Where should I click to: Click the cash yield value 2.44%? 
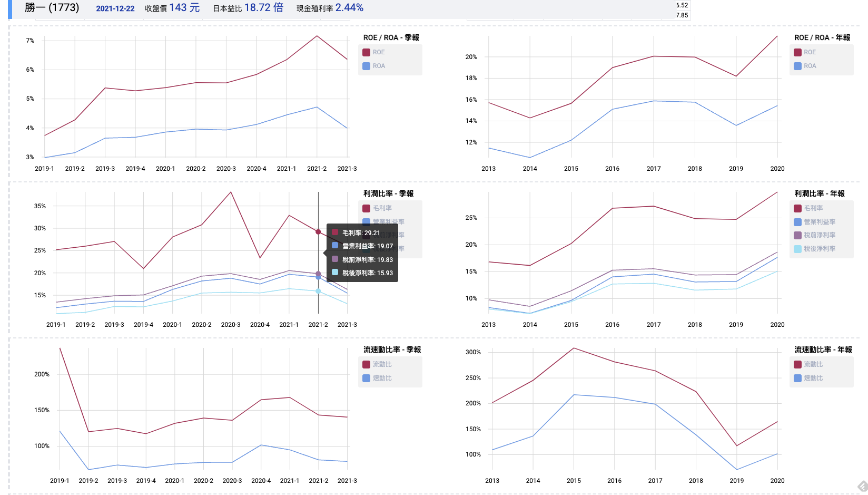pos(349,7)
